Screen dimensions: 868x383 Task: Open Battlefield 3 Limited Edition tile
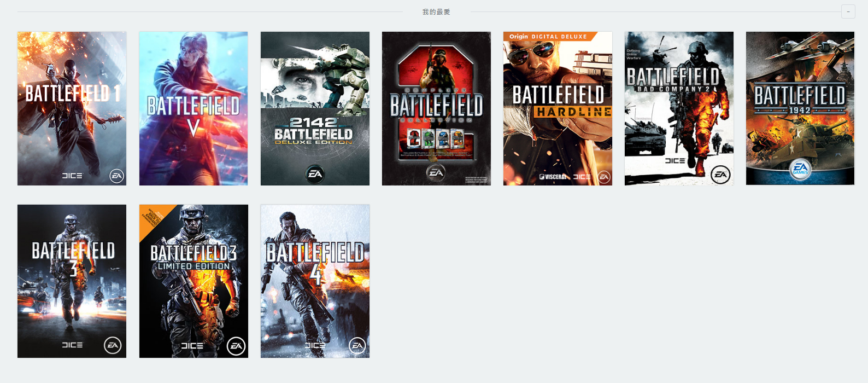(193, 281)
